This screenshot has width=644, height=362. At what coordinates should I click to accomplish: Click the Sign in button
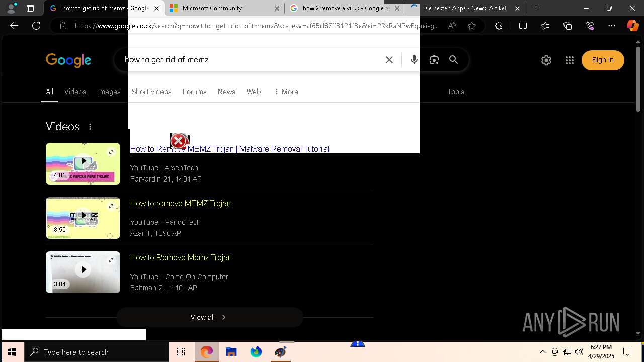click(x=603, y=60)
